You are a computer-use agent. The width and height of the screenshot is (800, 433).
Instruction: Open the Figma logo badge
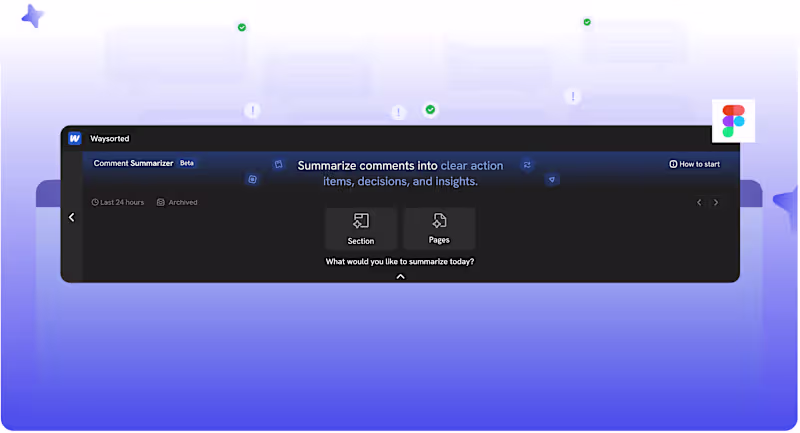733,121
